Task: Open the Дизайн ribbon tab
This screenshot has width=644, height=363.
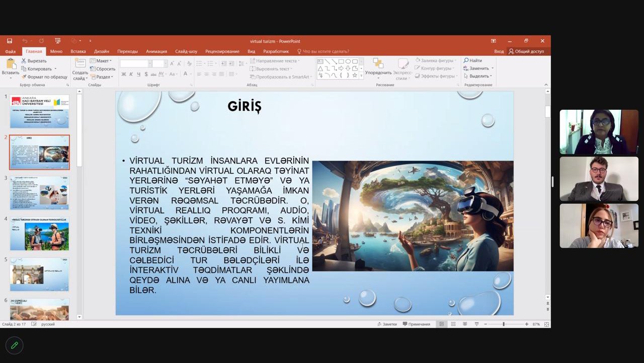Action: (x=101, y=51)
